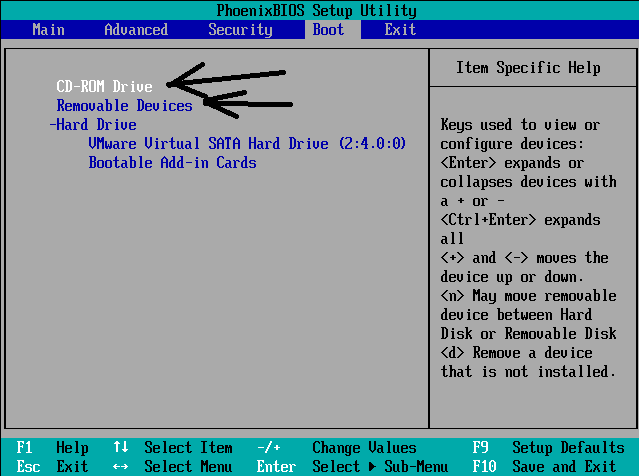Screen dimensions: 639x476
Task: Open the Main menu tab
Action: (48, 30)
